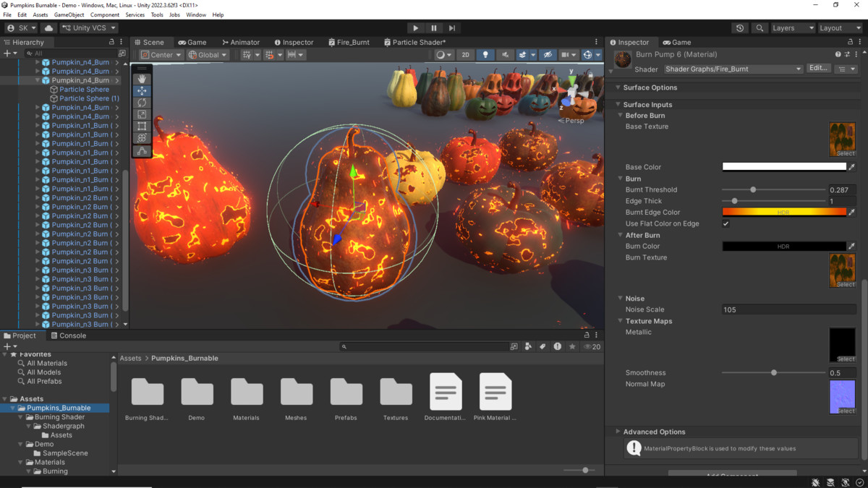
Task: Open the Center pivot mode dropdown
Action: [161, 55]
